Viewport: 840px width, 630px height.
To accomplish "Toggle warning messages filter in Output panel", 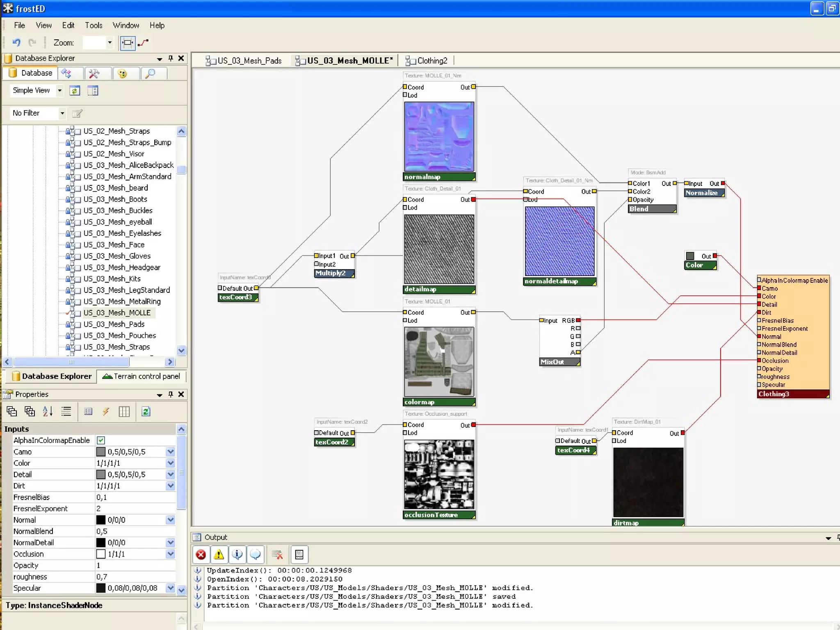I will pos(219,555).
